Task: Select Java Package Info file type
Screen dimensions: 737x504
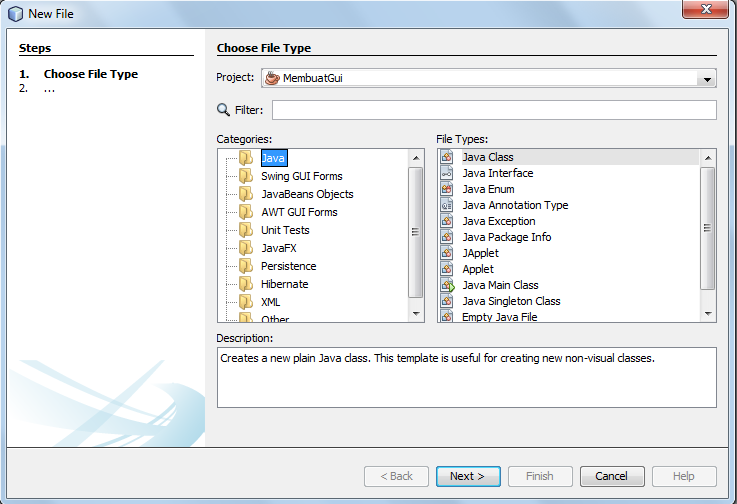Action: [507, 237]
